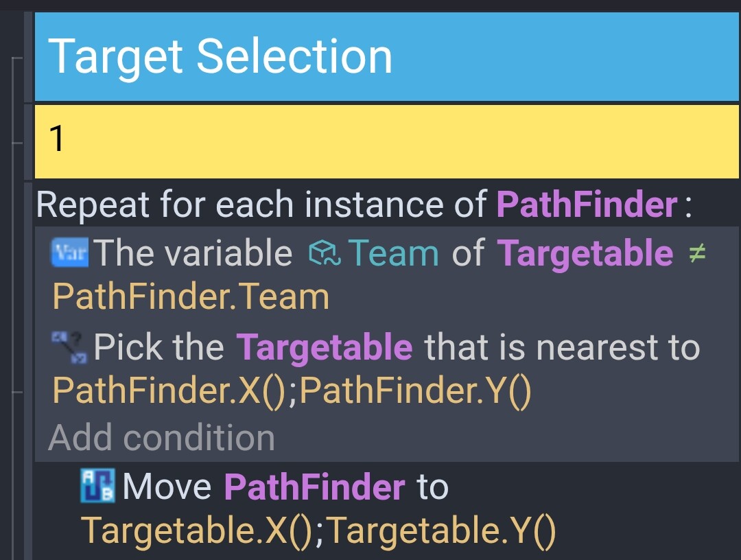This screenshot has height=560, width=741.
Task: Select the Pick the nearest condition text
Action: pos(397,347)
